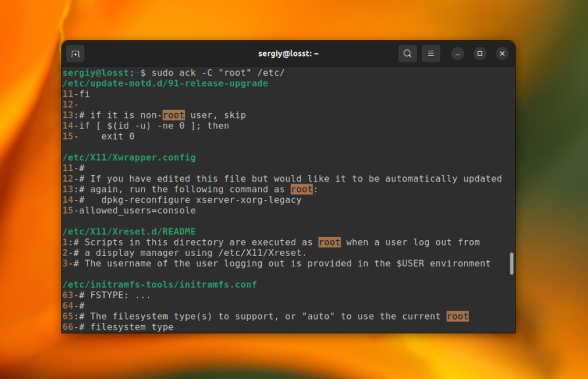This screenshot has height=379, width=588.
Task: Close the terminal window
Action: (x=502, y=54)
